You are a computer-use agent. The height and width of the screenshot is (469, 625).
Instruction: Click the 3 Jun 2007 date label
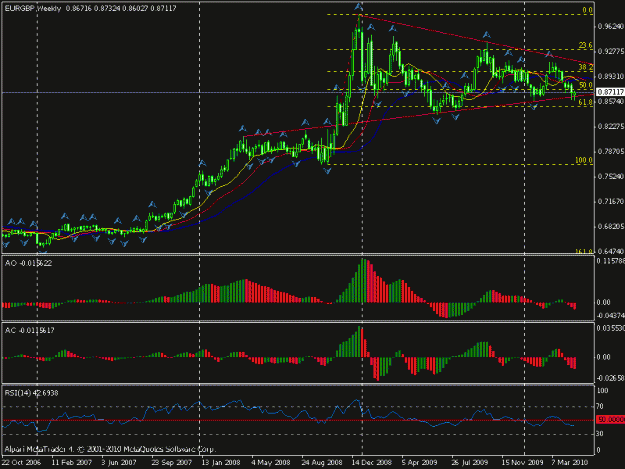pos(119,463)
